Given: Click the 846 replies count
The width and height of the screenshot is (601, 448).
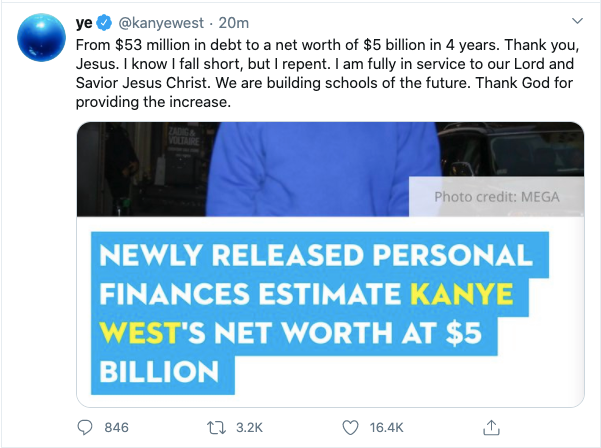Looking at the screenshot, I should click(x=117, y=427).
